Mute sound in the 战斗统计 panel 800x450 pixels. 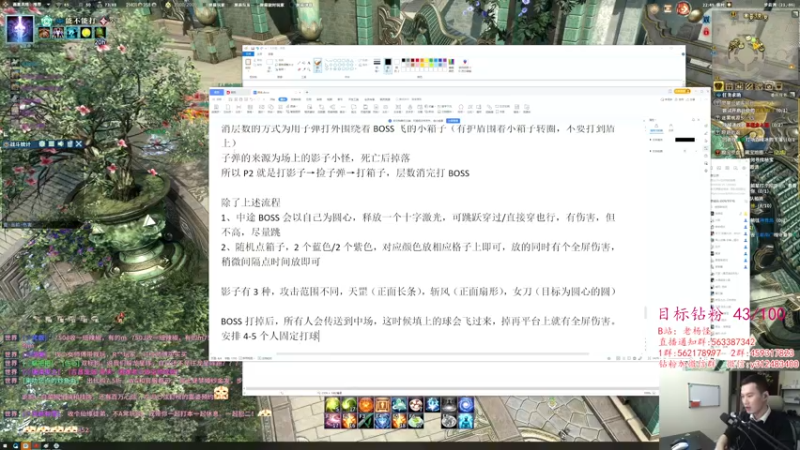point(61,144)
